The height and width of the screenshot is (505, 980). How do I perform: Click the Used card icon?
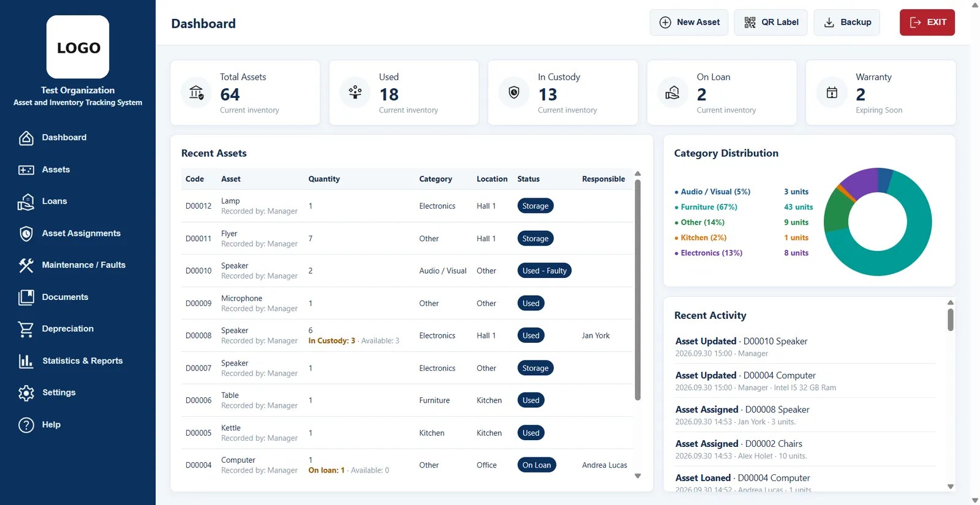[355, 92]
